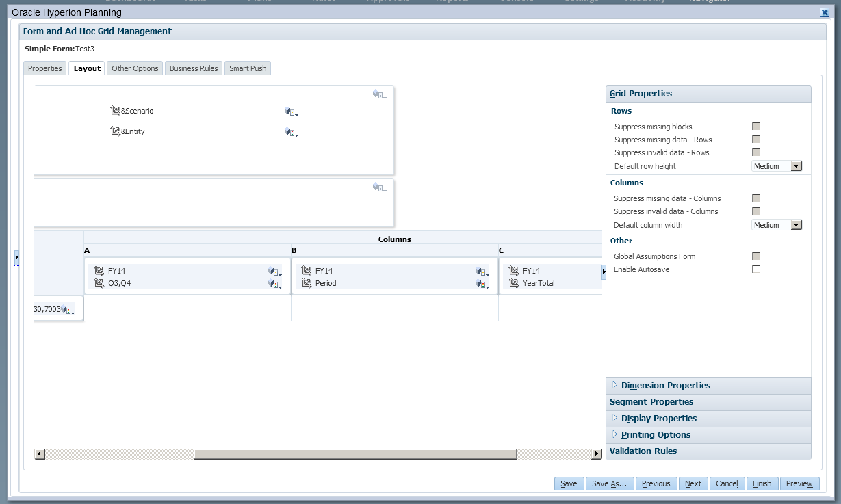Enable Autosave checkbox
This screenshot has width=841, height=504.
tap(756, 269)
